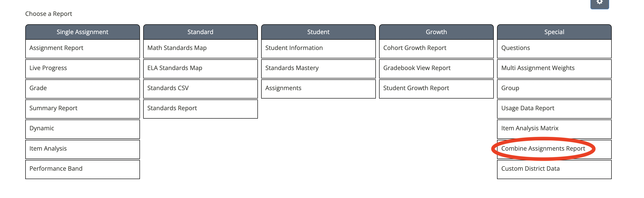Open Gradebook View Report

coord(436,69)
